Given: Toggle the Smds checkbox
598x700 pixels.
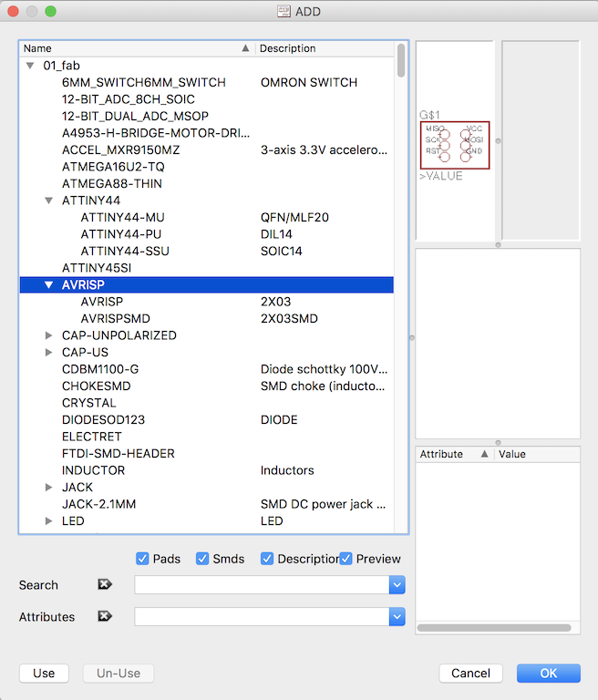Looking at the screenshot, I should [202, 559].
